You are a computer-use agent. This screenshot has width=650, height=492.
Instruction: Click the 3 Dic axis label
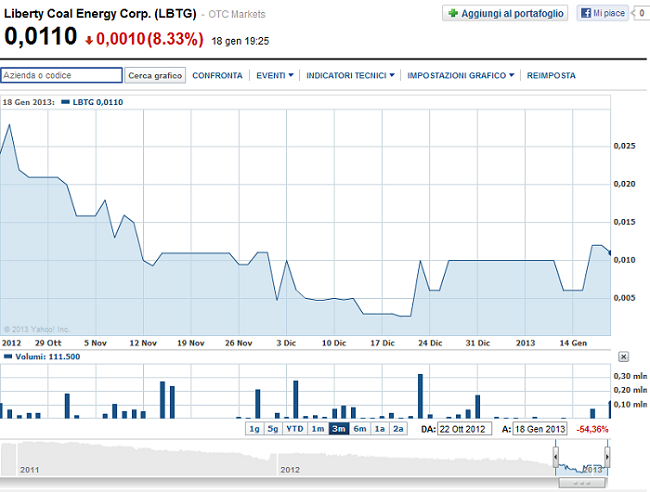tap(286, 343)
